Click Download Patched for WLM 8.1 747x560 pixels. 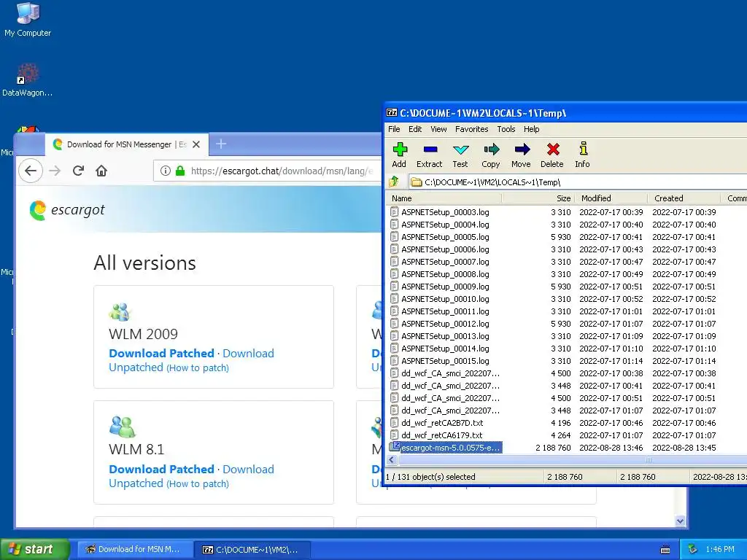161,469
